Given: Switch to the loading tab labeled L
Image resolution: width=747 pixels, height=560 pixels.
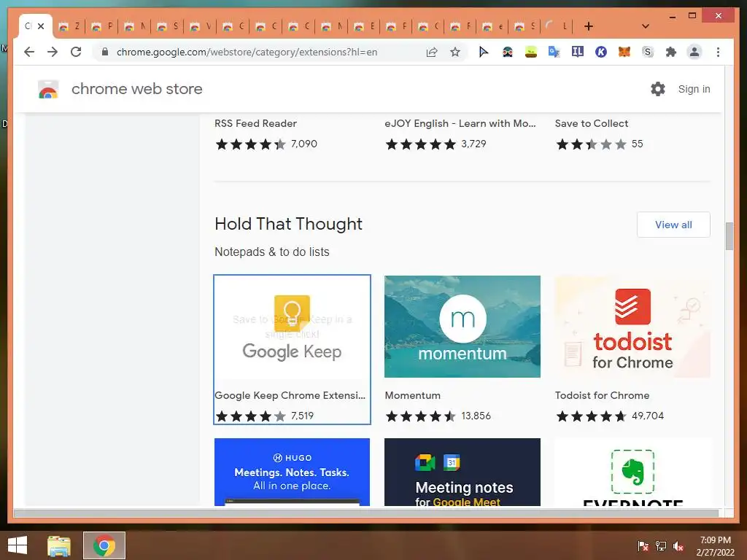Looking at the screenshot, I should [557, 26].
